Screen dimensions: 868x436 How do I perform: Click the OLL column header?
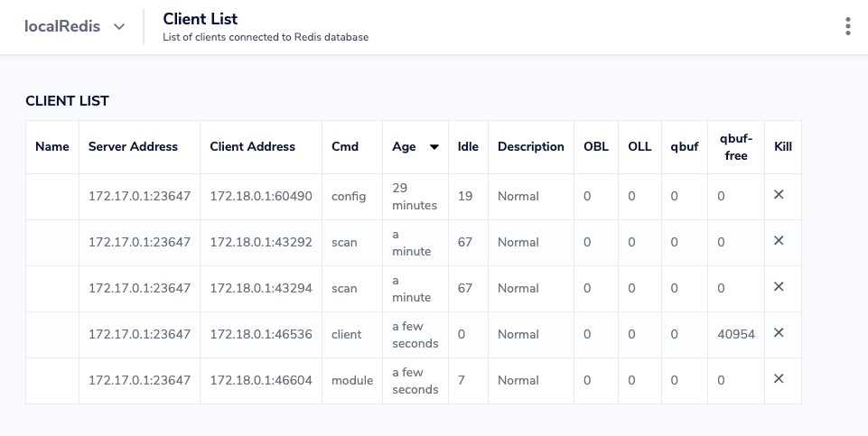(x=639, y=146)
